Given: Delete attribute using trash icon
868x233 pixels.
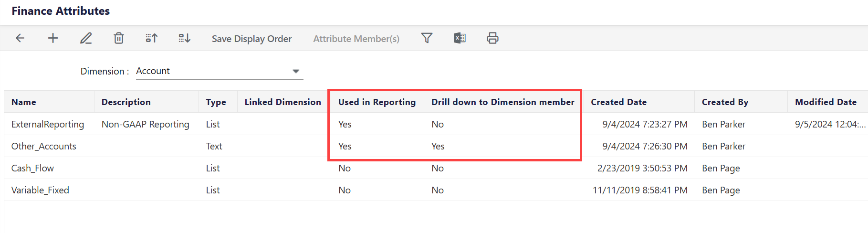Looking at the screenshot, I should 119,38.
